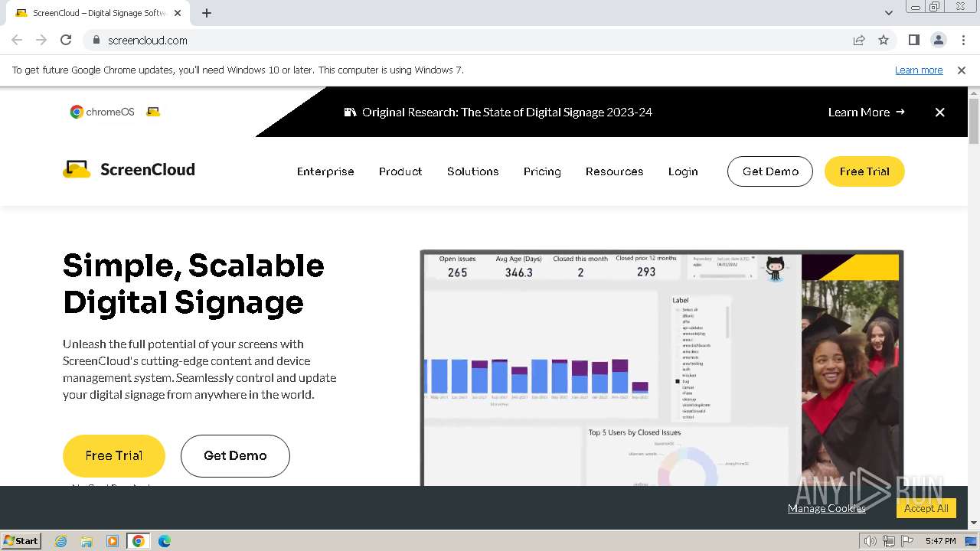Click the hero Free Trial button

[x=114, y=455]
